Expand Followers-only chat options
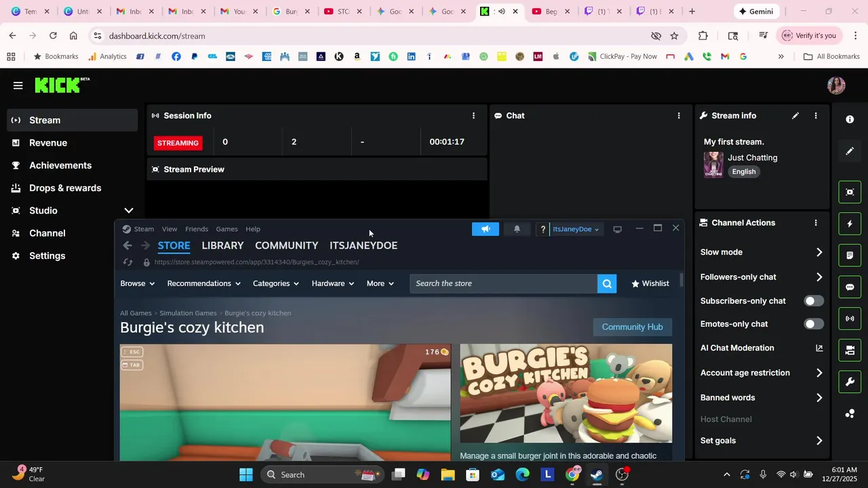 point(819,277)
